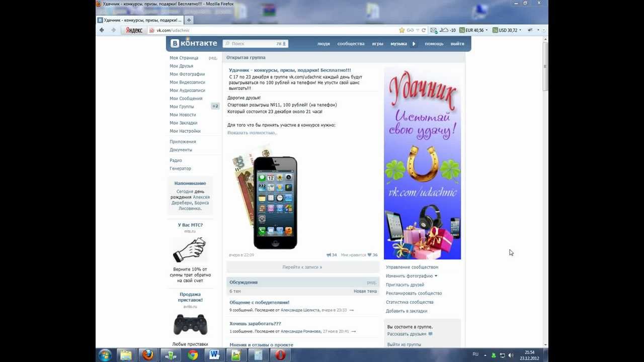Viewport: 644px width, 362px height.
Task: Click the game controller ad image
Action: click(x=190, y=324)
